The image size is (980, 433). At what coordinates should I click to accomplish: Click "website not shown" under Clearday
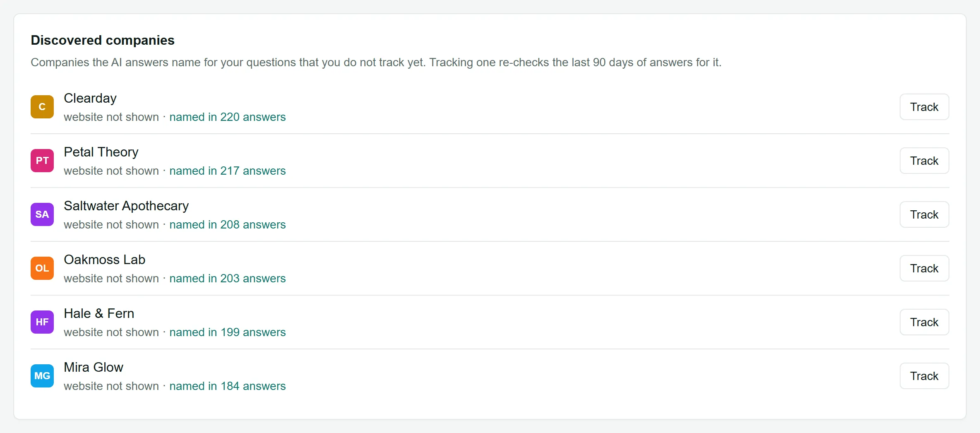[111, 117]
